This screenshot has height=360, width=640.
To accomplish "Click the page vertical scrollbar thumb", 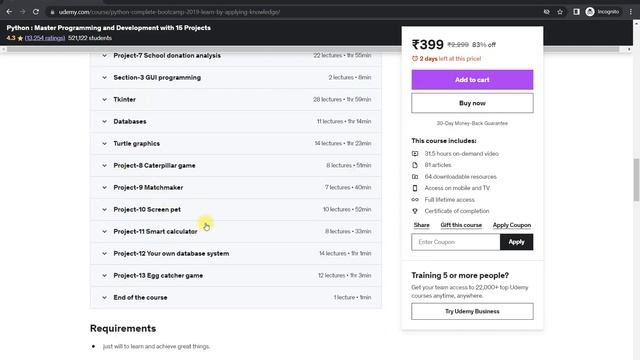I will pos(636,180).
